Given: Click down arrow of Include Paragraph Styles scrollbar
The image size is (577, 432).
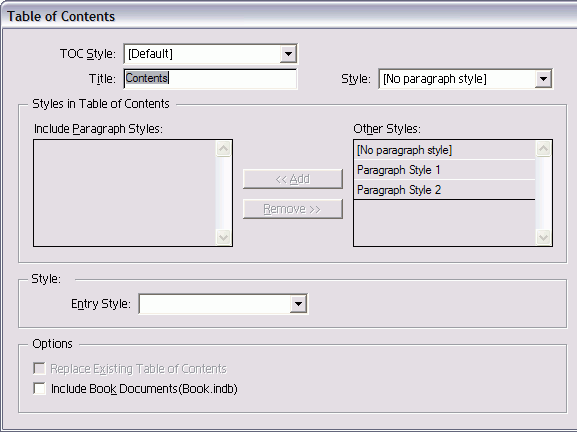Looking at the screenshot, I should coord(223,237).
